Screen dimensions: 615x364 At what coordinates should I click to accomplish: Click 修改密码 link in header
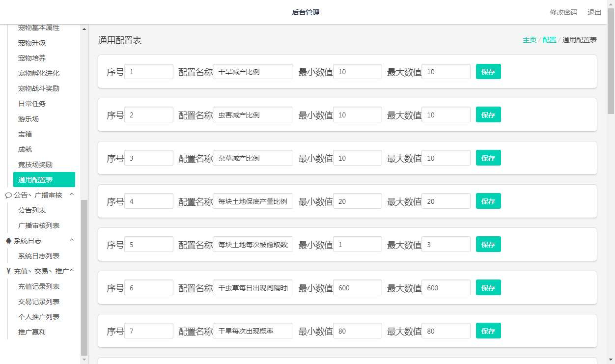pyautogui.click(x=563, y=12)
